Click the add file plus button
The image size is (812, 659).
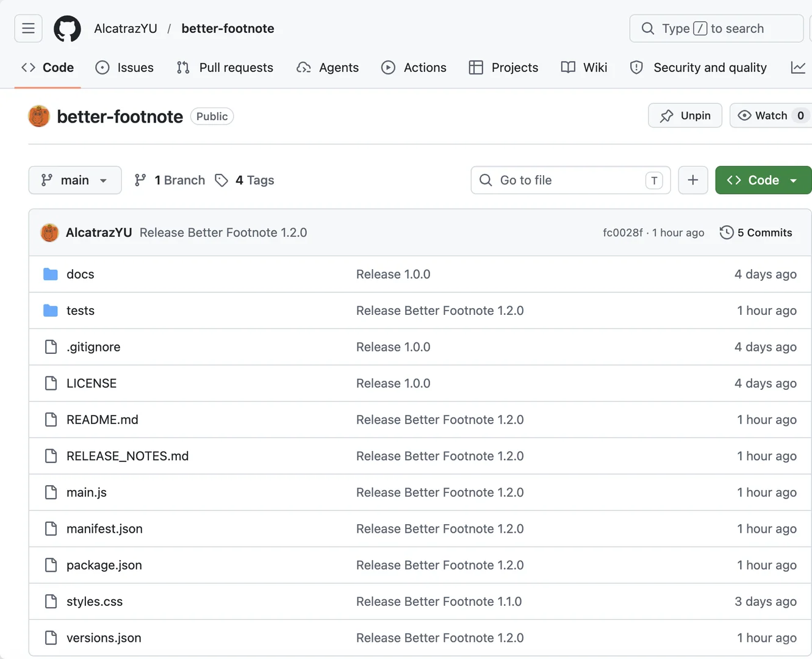pos(693,180)
